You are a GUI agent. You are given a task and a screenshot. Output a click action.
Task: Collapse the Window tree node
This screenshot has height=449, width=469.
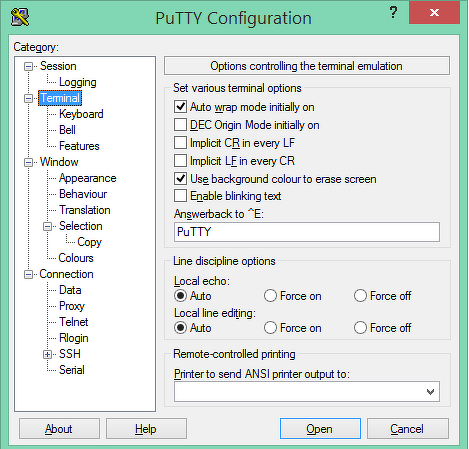click(x=29, y=162)
